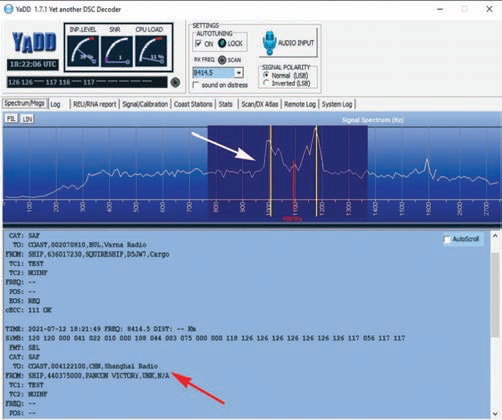The width and height of the screenshot is (502, 420).
Task: Click the symbol readout 126 126 117 116
Action: tap(87, 82)
